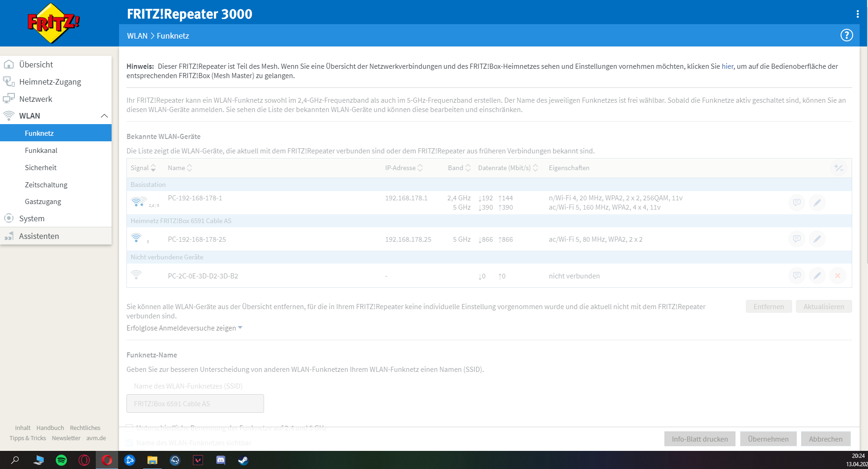Open the headset app in taskbar
Screen dimensions: 868x469
175,460
